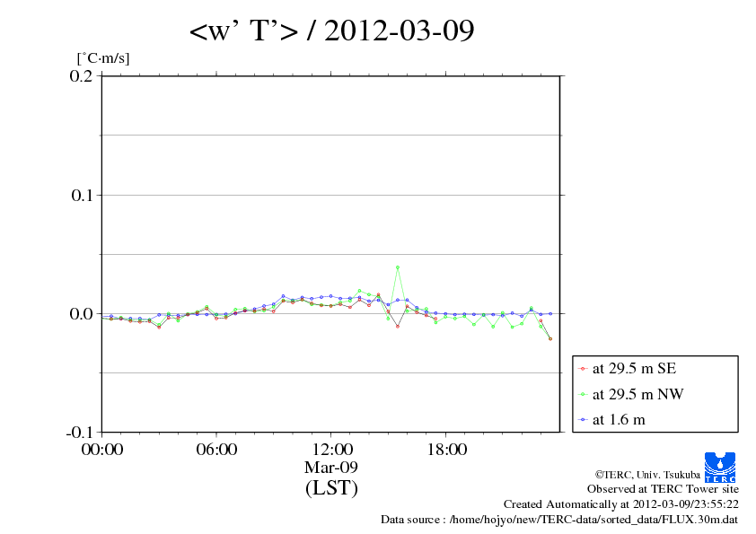Click the unit label '[°C·m/s]'
Viewport: 756px width, 534px height.
103,58
